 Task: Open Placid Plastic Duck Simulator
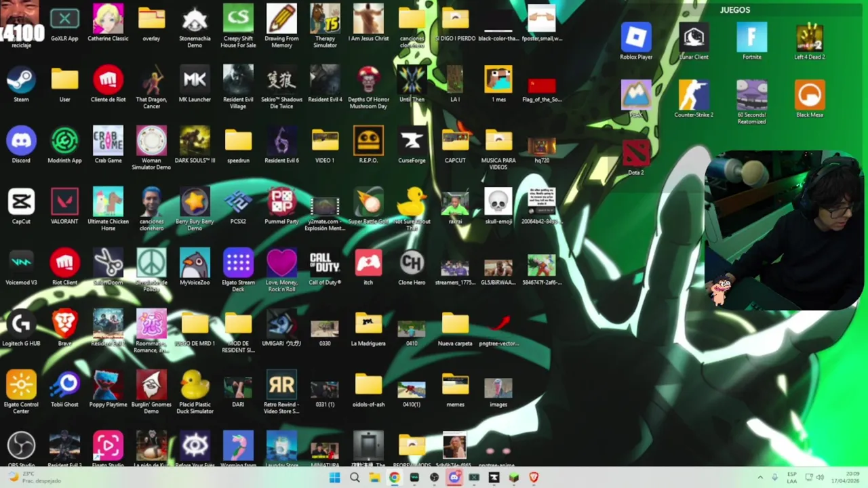(x=195, y=393)
